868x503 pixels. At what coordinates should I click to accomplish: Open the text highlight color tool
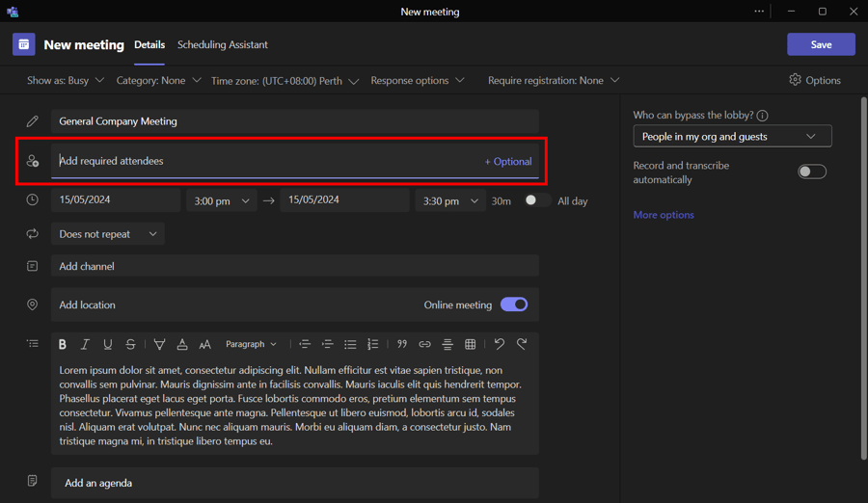click(159, 344)
